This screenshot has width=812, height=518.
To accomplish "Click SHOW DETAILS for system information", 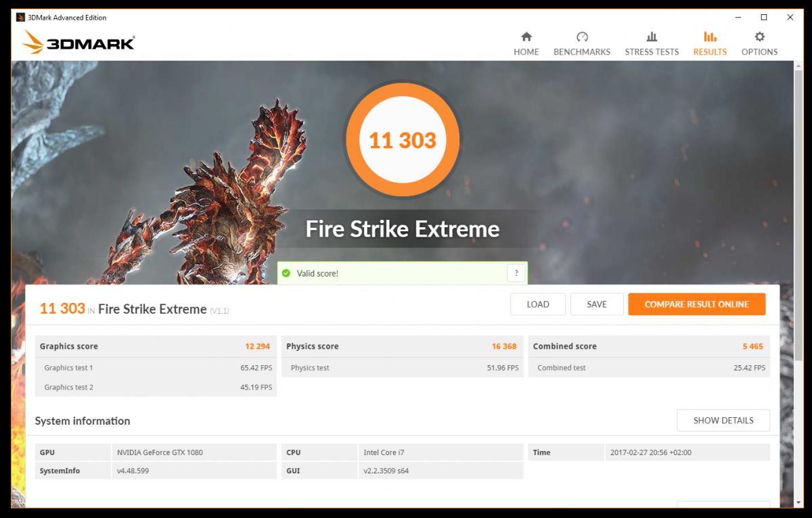I will click(x=723, y=421).
